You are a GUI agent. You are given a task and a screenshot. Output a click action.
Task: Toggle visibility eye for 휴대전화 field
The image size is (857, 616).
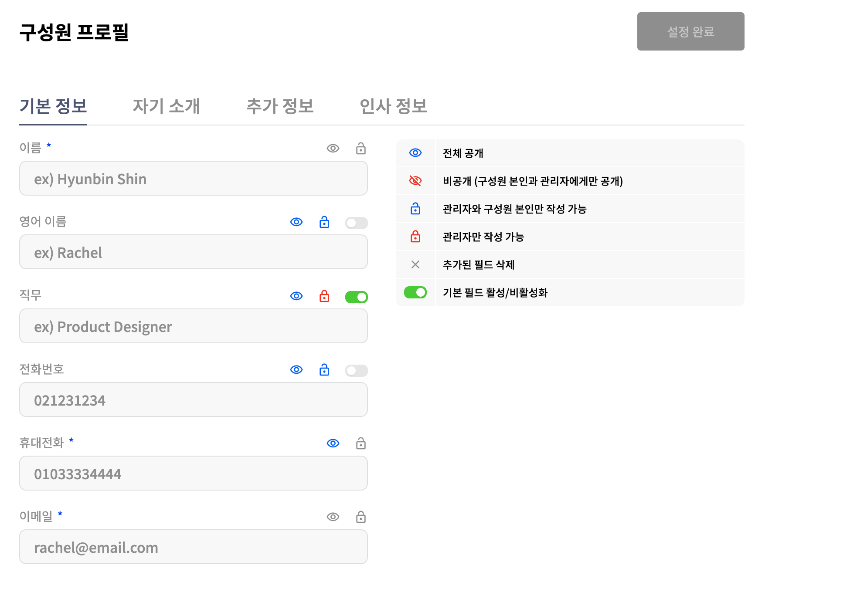tap(333, 443)
